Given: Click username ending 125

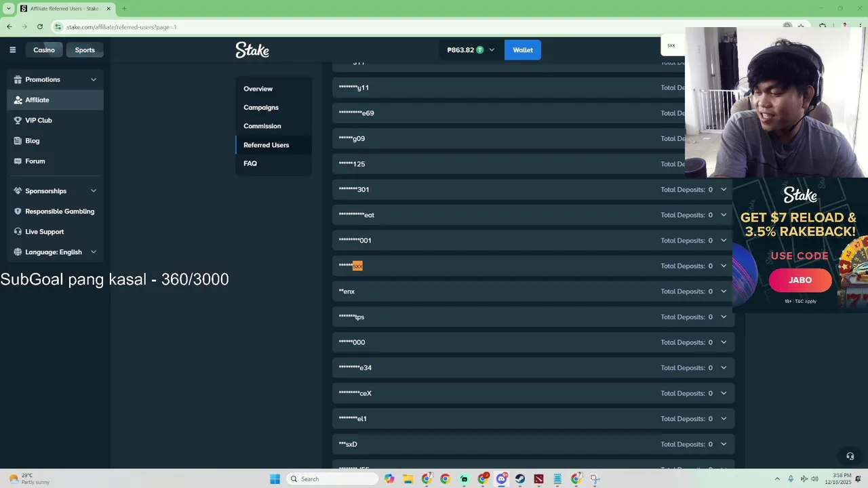Looking at the screenshot, I should [352, 164].
